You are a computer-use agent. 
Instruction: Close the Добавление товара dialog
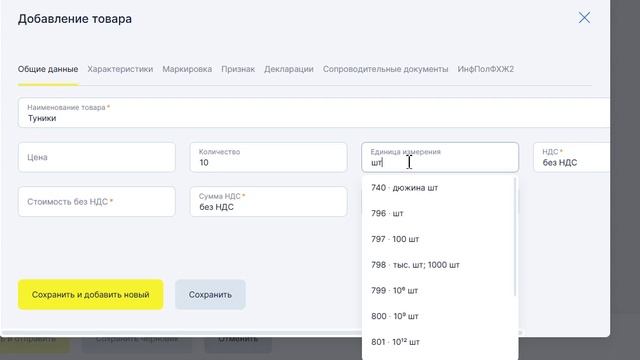click(584, 18)
